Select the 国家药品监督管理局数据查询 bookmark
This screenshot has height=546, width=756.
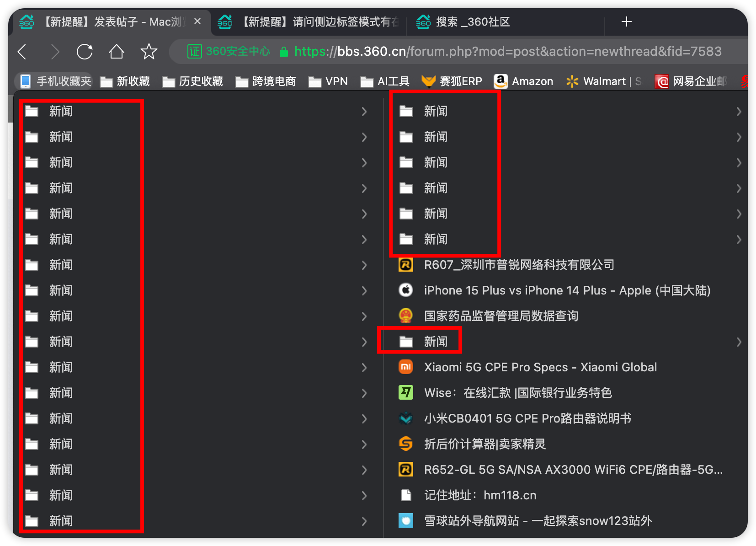click(x=501, y=316)
